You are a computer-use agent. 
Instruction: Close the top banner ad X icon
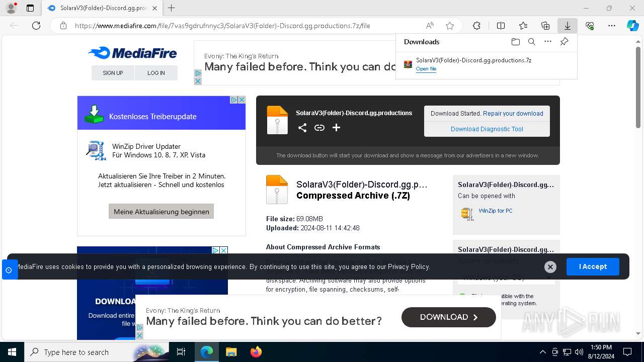(x=198, y=81)
